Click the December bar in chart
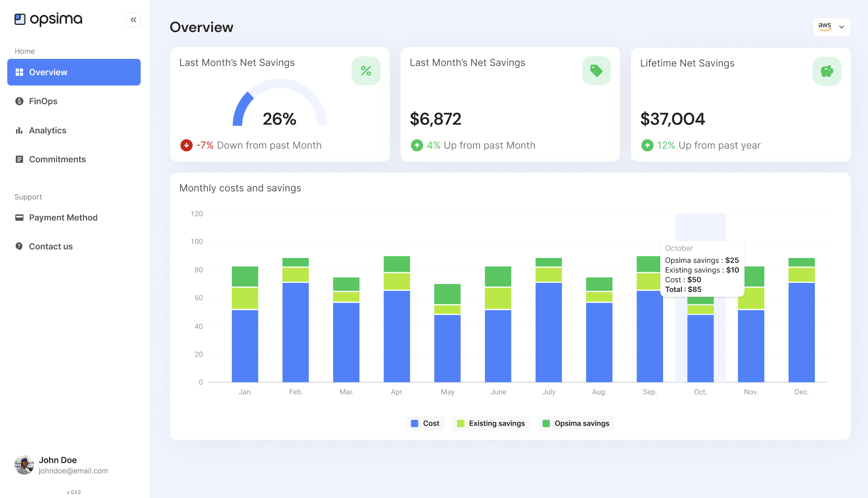Image resolution: width=868 pixels, height=498 pixels. pyautogui.click(x=801, y=329)
